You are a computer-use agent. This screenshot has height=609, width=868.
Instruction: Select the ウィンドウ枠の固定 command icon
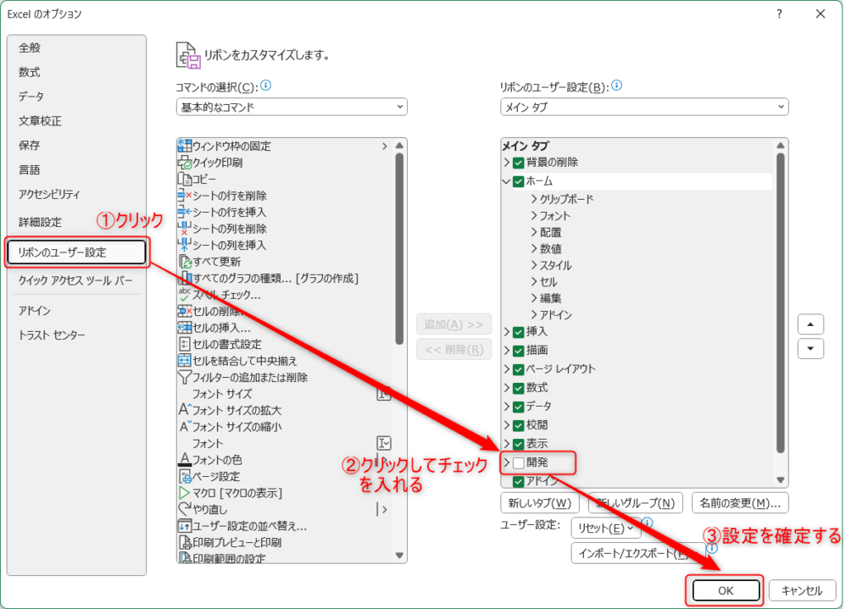pos(184,146)
